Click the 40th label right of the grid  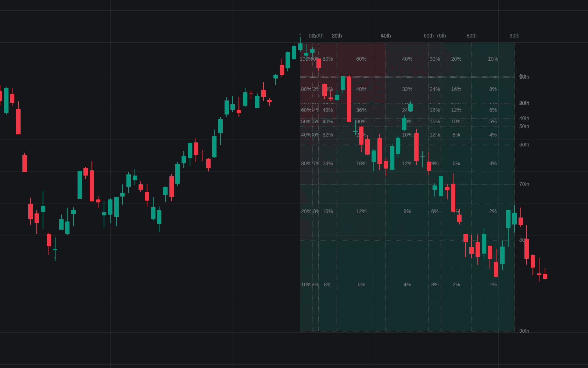(x=524, y=118)
